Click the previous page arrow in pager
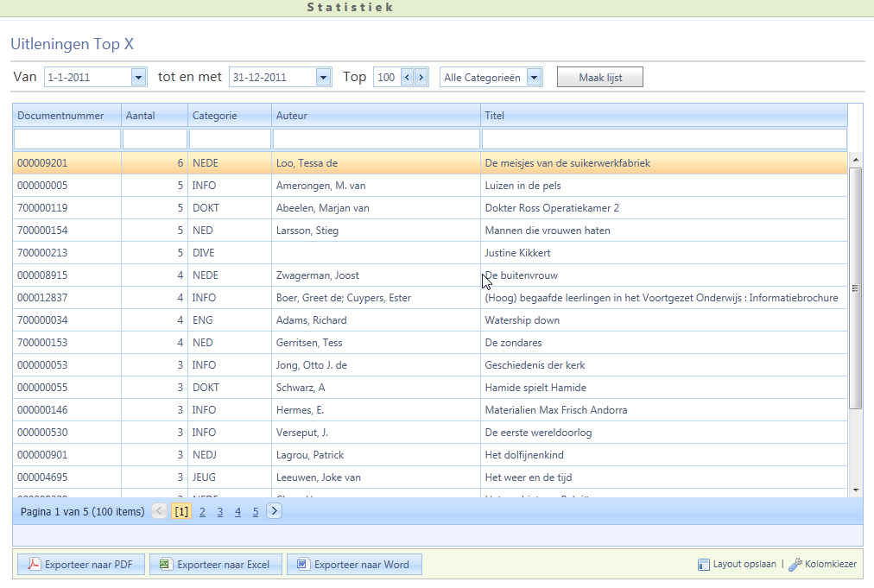Image resolution: width=874 pixels, height=588 pixels. click(160, 511)
